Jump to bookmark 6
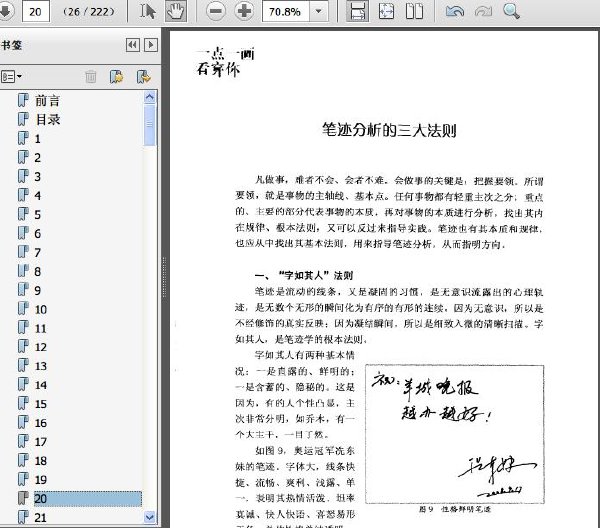The width and height of the screenshot is (600, 528). click(38, 233)
